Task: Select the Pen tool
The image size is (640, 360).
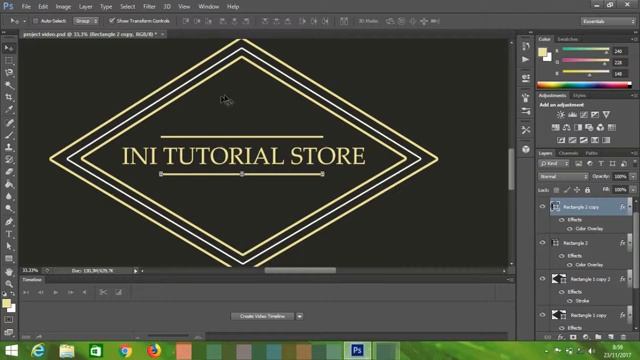Action: pyautogui.click(x=9, y=222)
